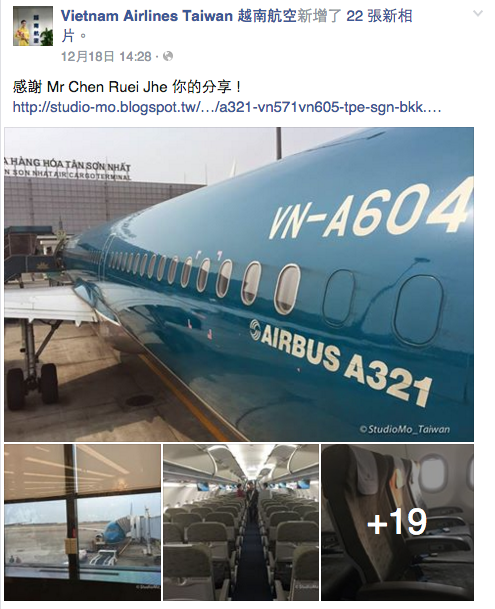Click the public globe privacy icon

[168, 56]
